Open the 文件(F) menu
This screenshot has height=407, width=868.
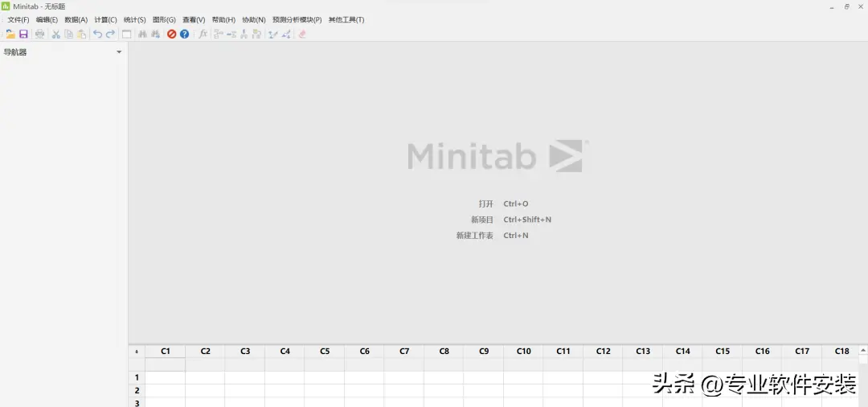tap(18, 19)
